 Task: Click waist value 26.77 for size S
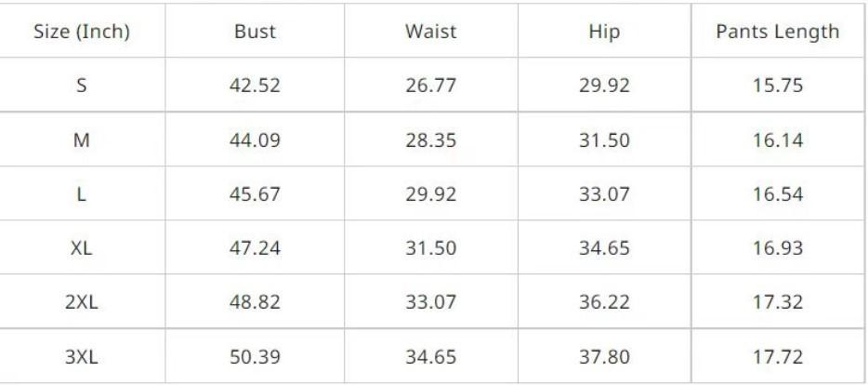(x=430, y=86)
